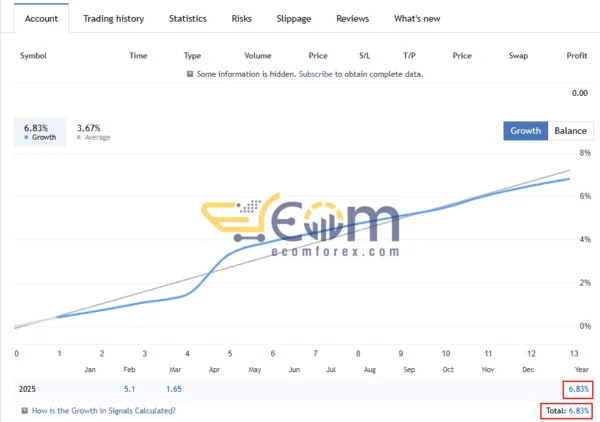The image size is (600, 422).
Task: Switch to the Statistics tab
Action: click(187, 18)
